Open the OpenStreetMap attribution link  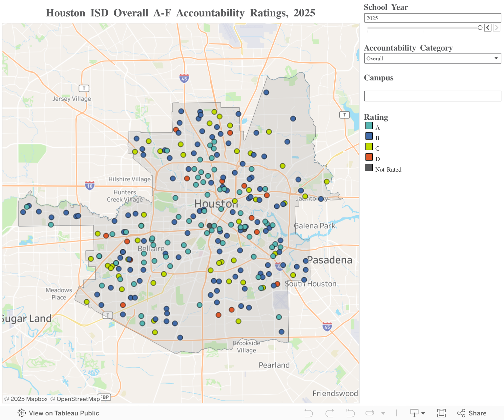point(75,399)
